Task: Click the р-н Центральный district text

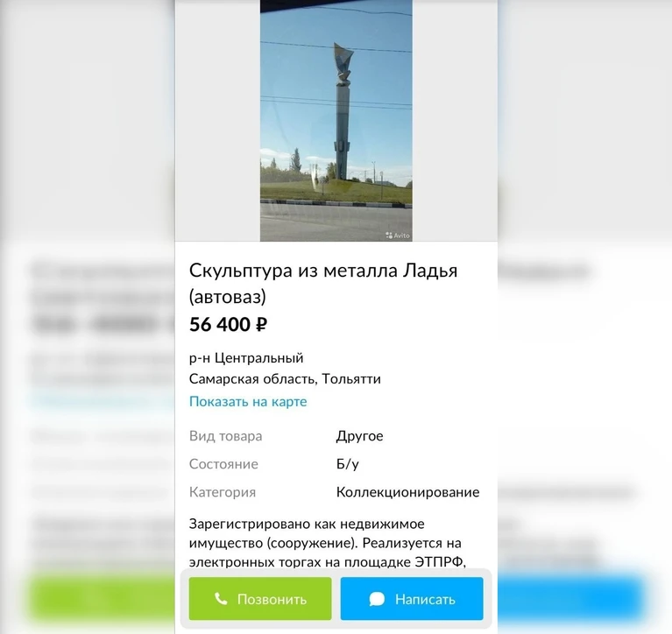Action: pyautogui.click(x=246, y=357)
